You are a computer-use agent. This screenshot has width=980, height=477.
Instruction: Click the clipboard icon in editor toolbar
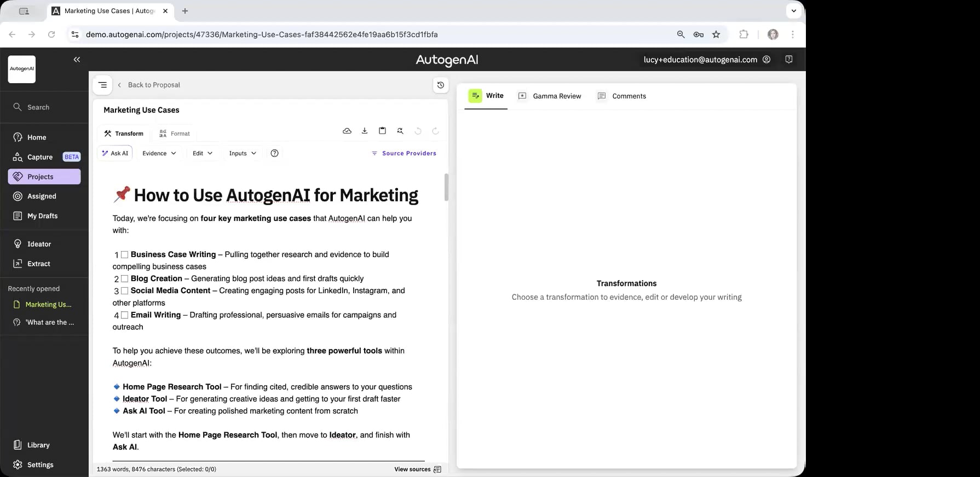point(382,131)
